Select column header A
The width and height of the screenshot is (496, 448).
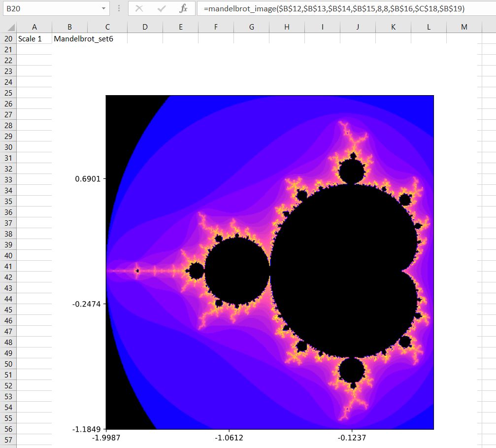tap(34, 27)
